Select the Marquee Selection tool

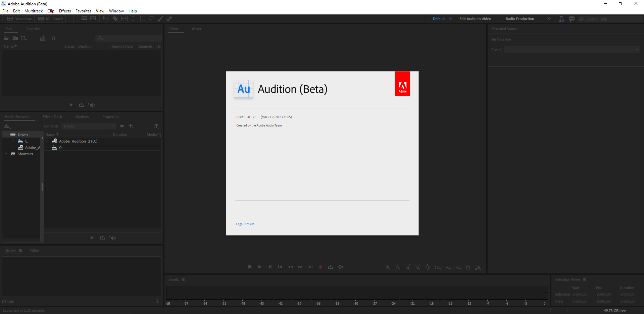point(142,18)
